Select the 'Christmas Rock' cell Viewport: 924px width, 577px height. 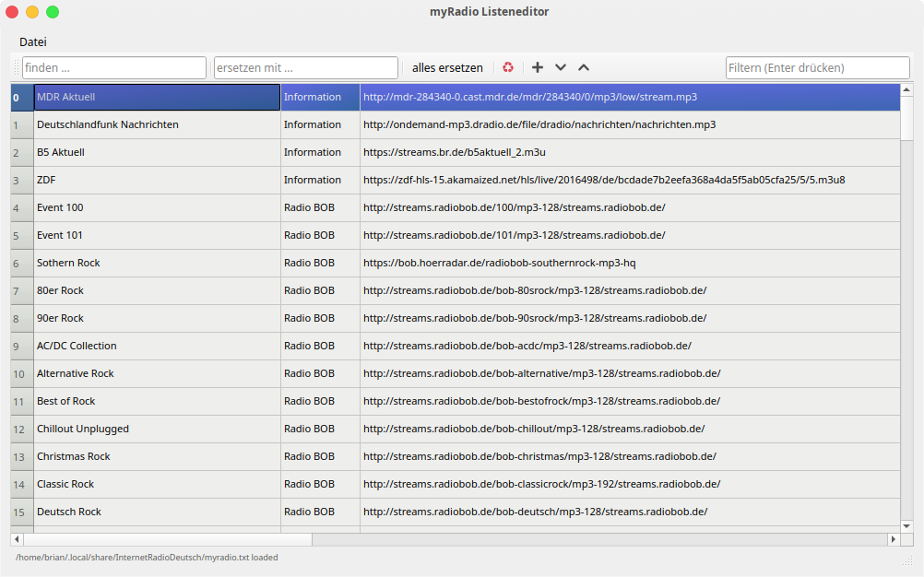click(x=158, y=457)
